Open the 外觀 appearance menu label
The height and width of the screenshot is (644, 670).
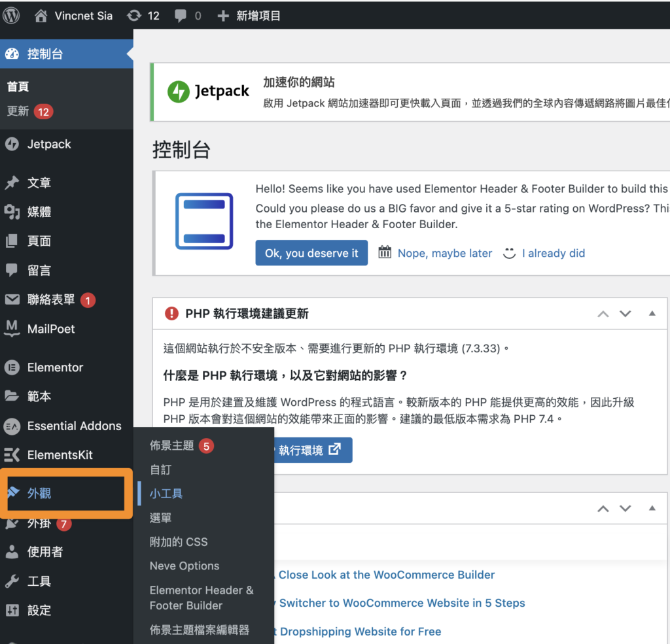click(39, 493)
